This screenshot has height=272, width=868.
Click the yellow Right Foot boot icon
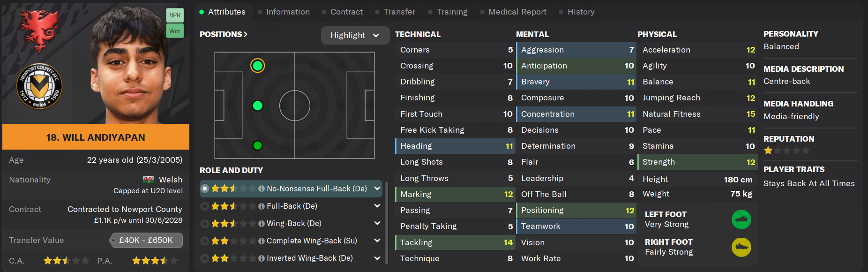pos(741,247)
